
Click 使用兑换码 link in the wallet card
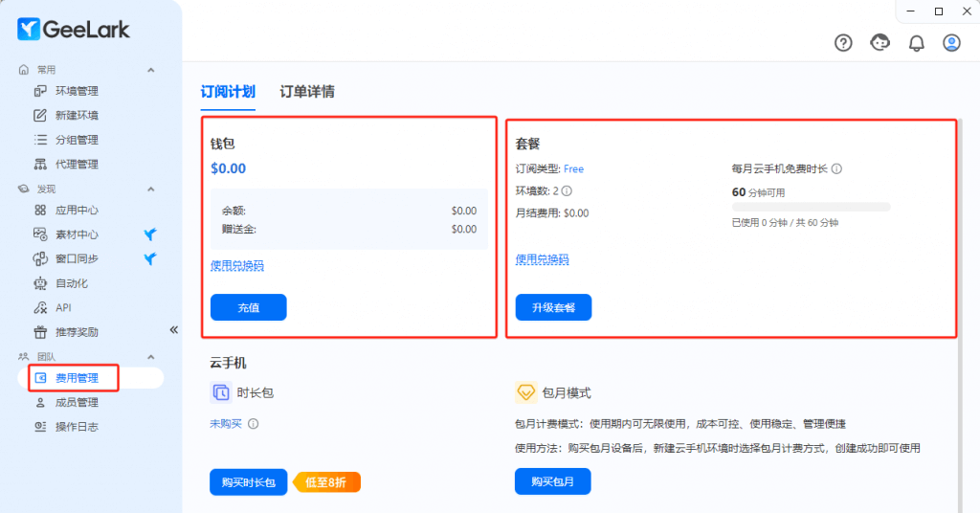(x=236, y=265)
